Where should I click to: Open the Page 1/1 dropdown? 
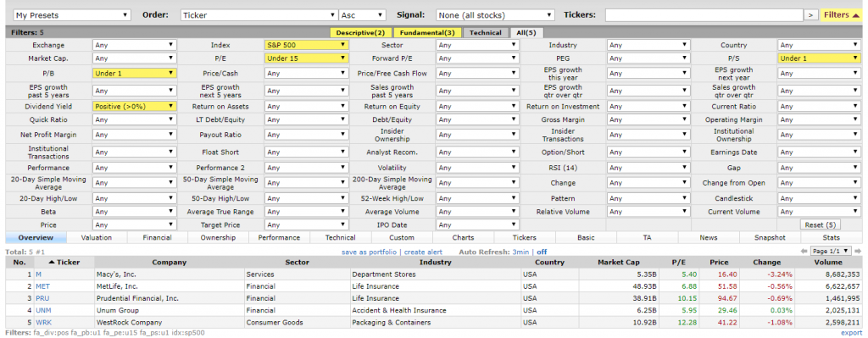pyautogui.click(x=831, y=252)
